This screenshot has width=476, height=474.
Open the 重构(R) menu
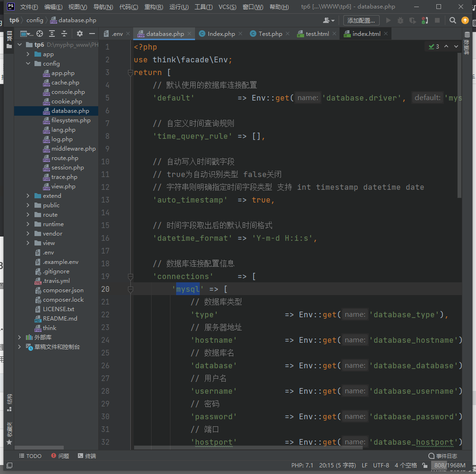(x=153, y=7)
